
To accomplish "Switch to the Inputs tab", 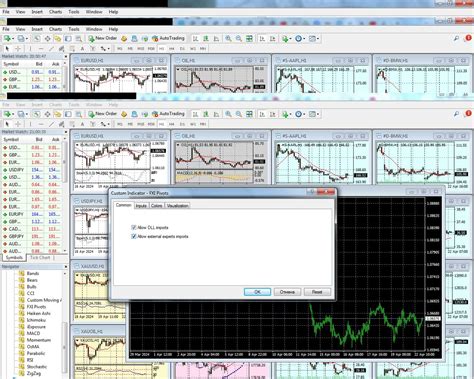I will 141,206.
